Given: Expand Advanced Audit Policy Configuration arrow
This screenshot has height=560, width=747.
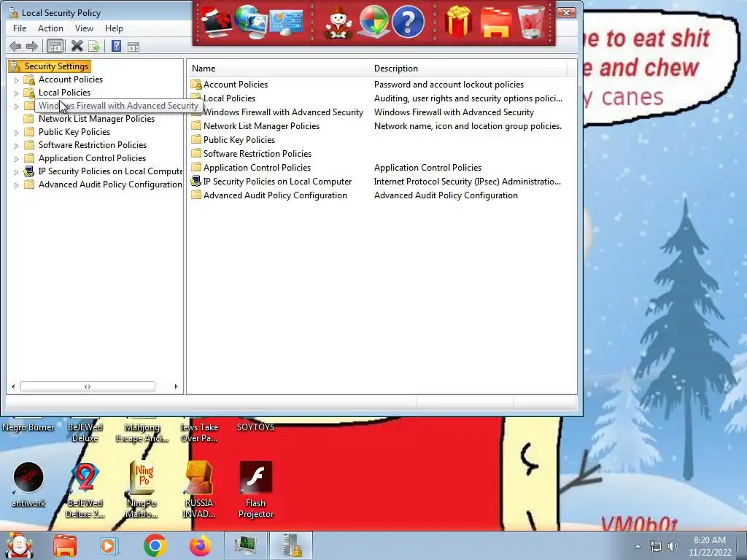Looking at the screenshot, I should (x=16, y=185).
